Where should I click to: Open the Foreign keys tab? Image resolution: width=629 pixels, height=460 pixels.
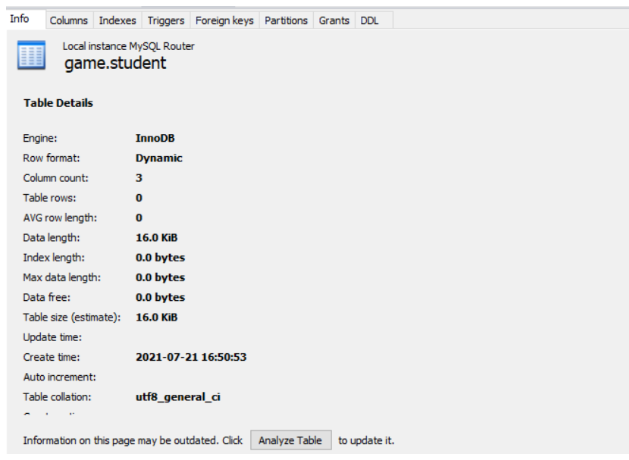[225, 20]
